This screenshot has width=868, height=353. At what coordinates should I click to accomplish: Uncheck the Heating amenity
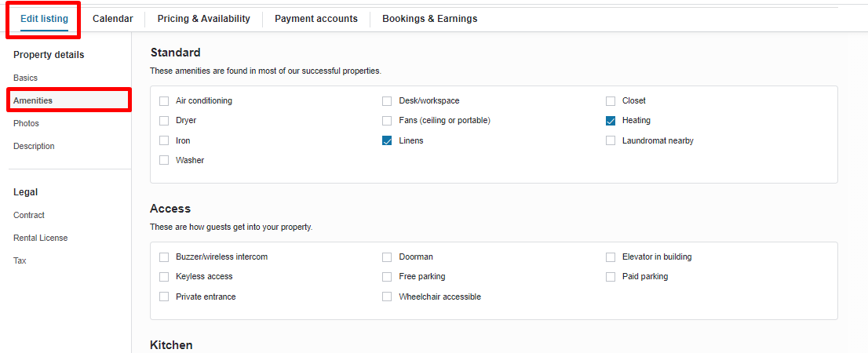tap(611, 121)
